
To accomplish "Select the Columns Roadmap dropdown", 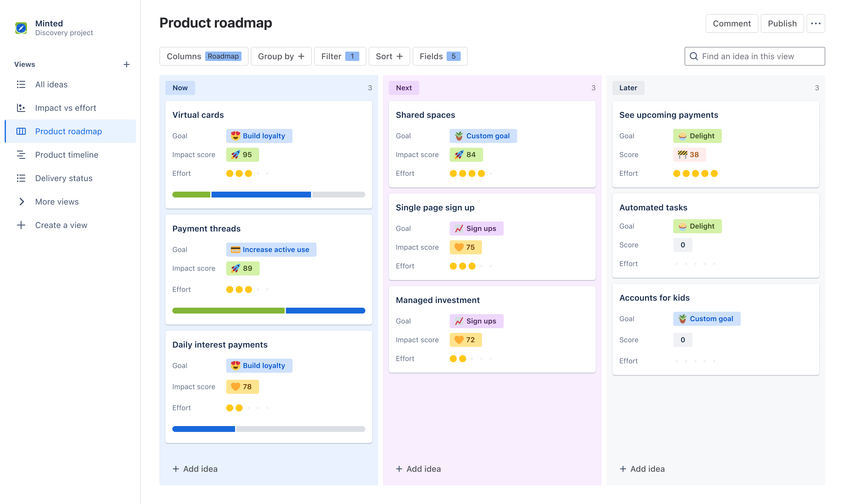I will 203,56.
